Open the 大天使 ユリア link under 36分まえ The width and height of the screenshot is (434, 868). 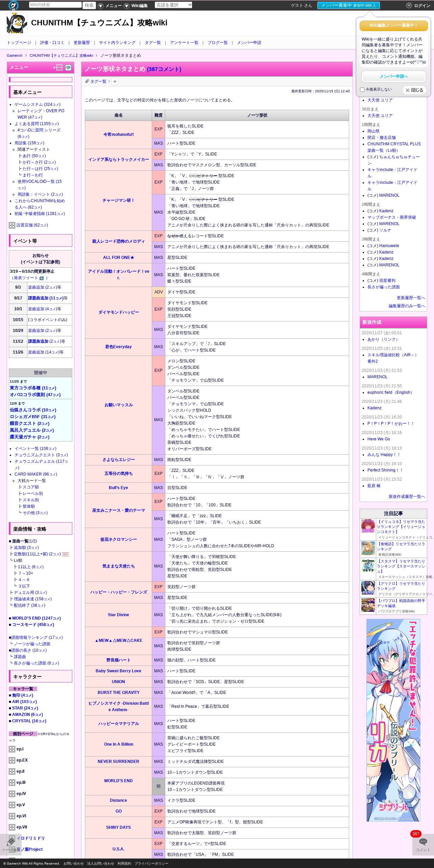(380, 116)
